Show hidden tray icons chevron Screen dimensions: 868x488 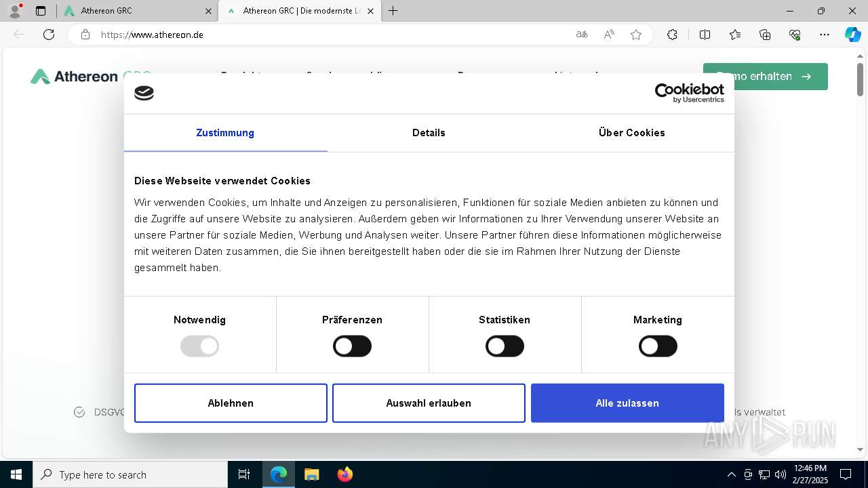click(x=731, y=474)
